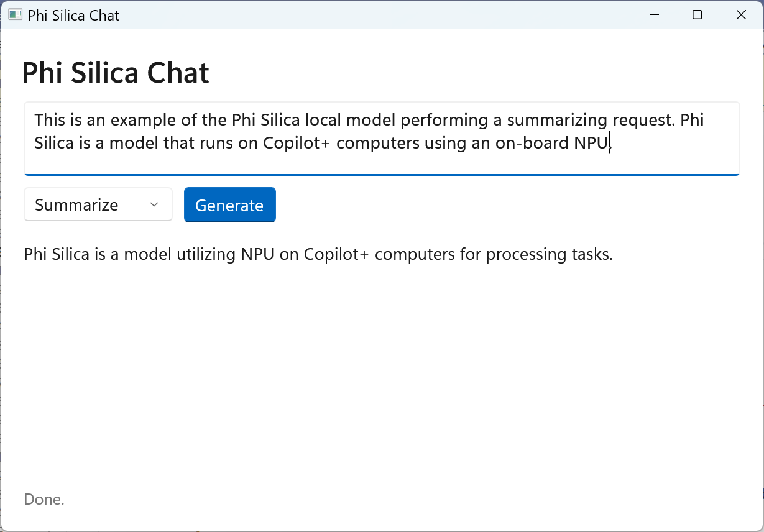764x532 pixels.
Task: Click the blank area below the summary output
Action: pyautogui.click(x=373, y=373)
